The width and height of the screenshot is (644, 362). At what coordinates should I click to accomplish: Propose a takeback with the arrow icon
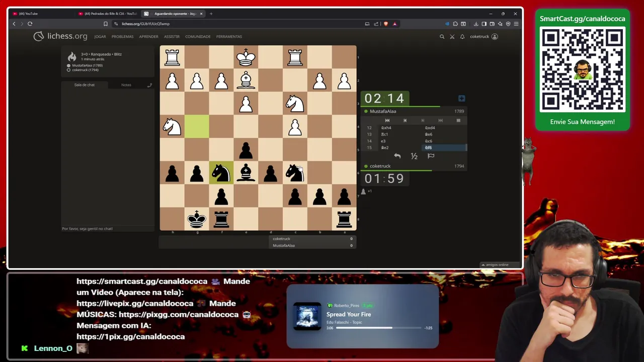tap(397, 156)
